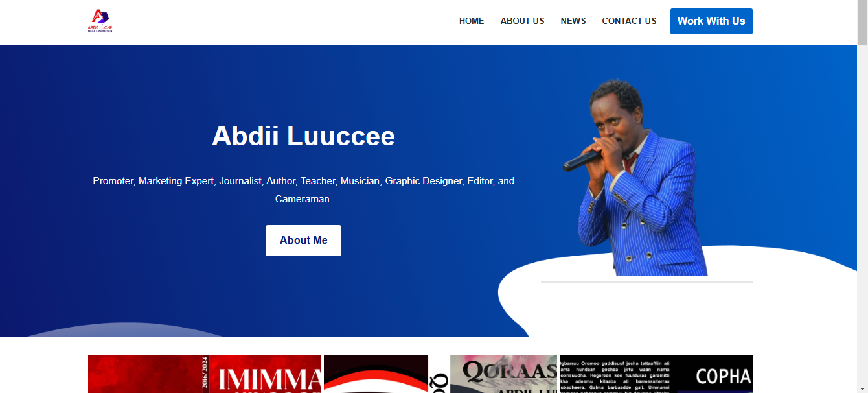Open the HOME menu item

pos(472,21)
